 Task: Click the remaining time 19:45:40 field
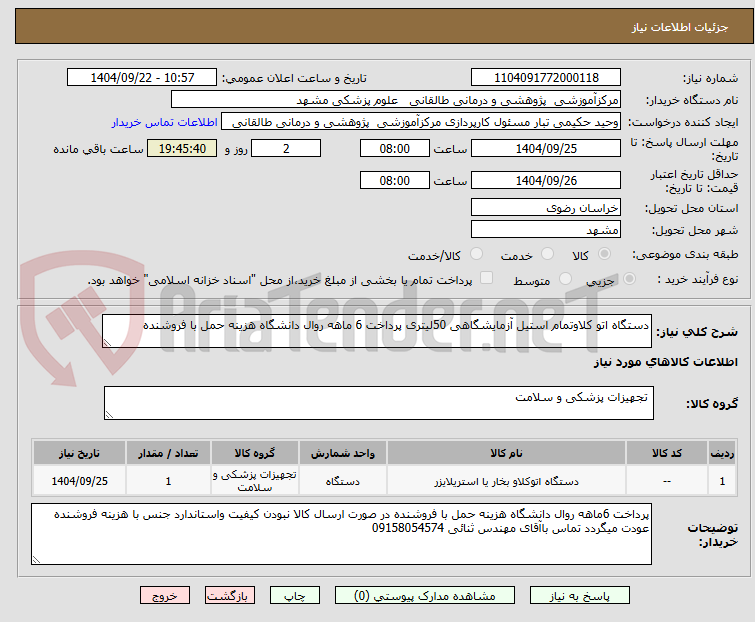pyautogui.click(x=182, y=148)
